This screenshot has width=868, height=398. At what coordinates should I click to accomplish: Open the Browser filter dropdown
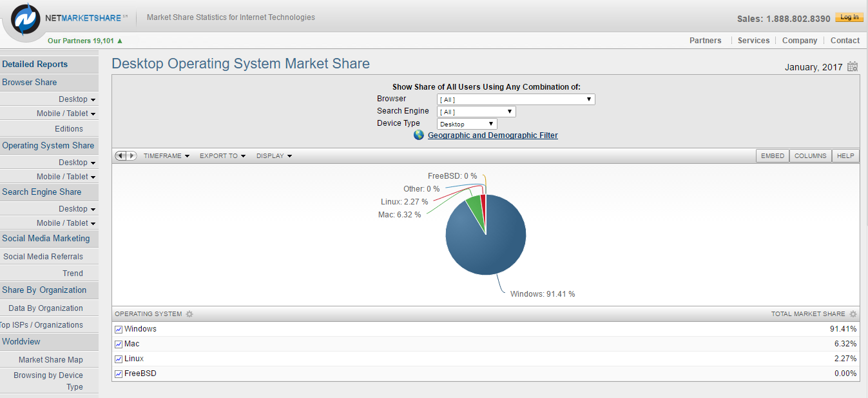[516, 99]
